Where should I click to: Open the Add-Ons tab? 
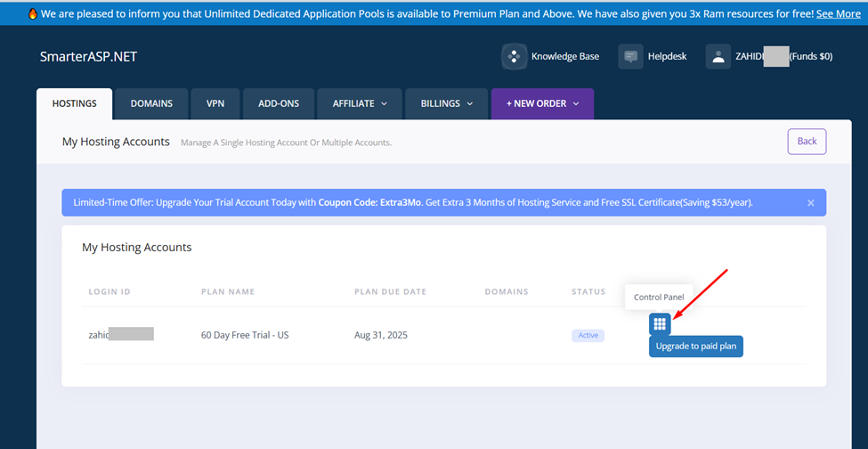279,103
